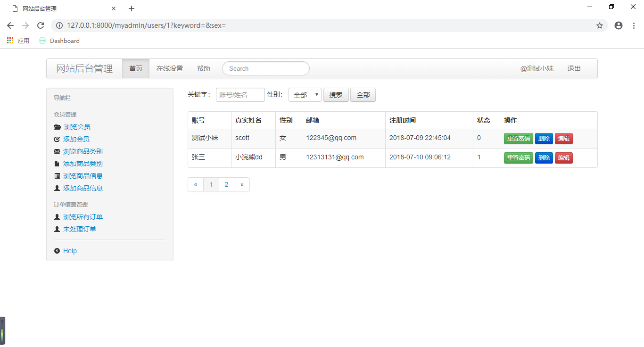Open Chrome's three-dot menu
644x347 pixels.
point(634,25)
